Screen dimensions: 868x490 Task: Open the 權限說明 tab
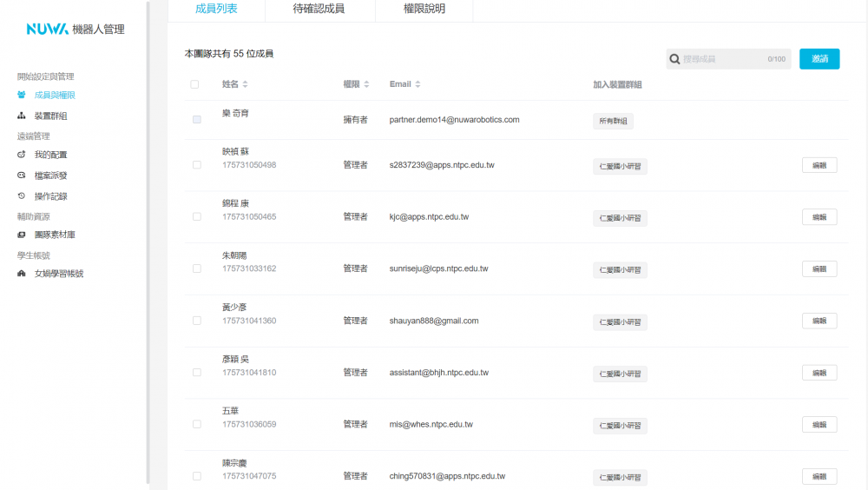click(424, 10)
